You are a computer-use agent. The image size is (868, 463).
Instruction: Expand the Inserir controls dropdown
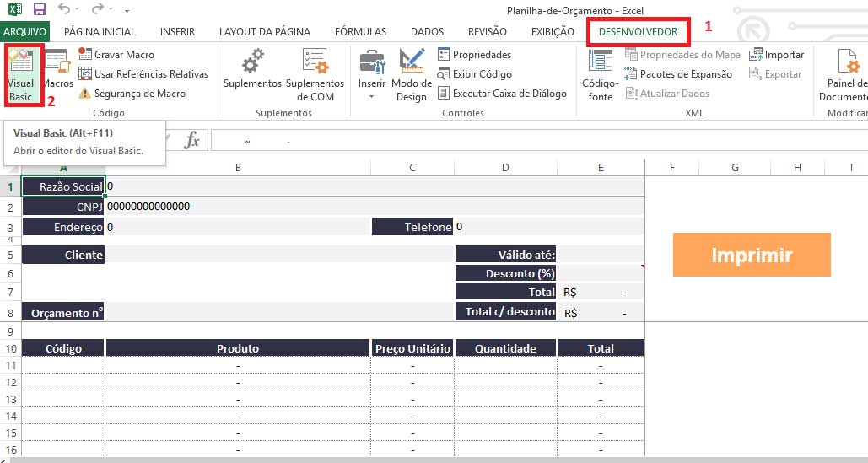point(371,96)
